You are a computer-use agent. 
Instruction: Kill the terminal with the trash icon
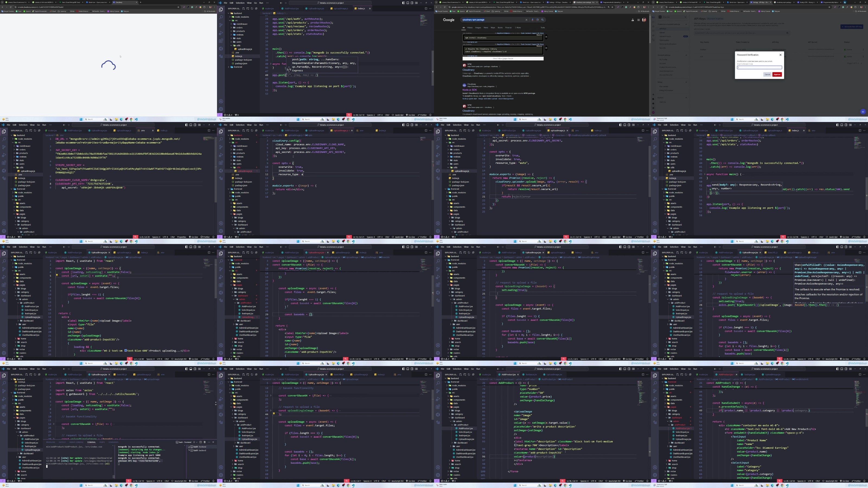point(205,442)
